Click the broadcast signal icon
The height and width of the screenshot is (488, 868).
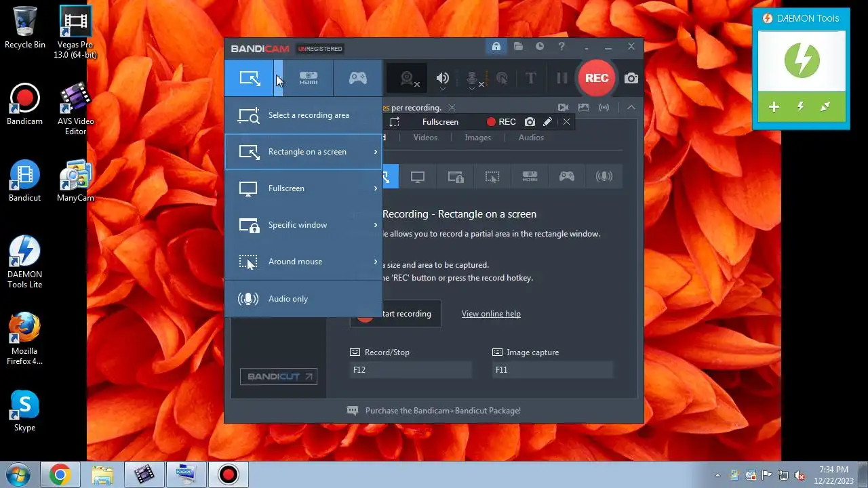pyautogui.click(x=604, y=108)
